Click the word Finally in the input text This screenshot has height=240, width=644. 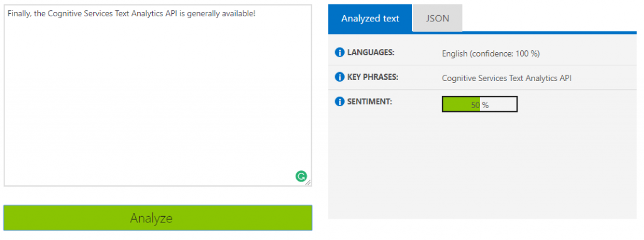[x=18, y=14]
